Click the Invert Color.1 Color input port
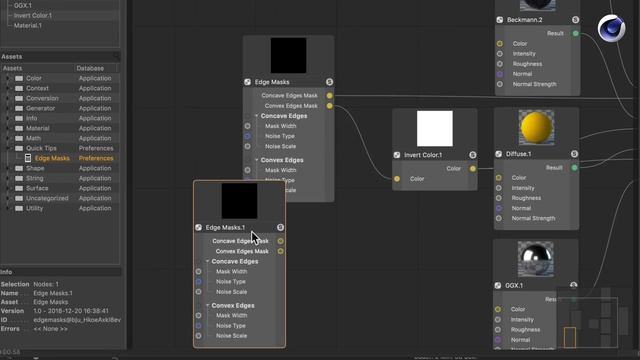 click(397, 179)
